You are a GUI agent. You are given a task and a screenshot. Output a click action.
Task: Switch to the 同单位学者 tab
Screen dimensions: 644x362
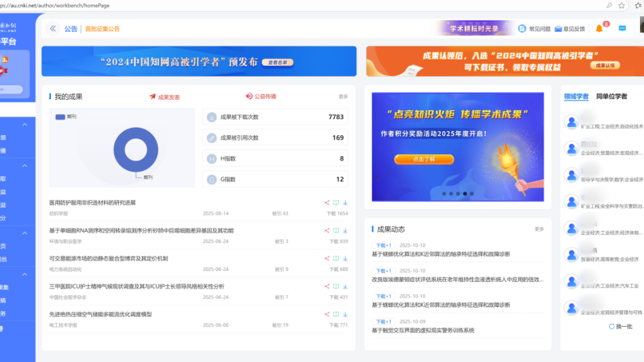(611, 96)
